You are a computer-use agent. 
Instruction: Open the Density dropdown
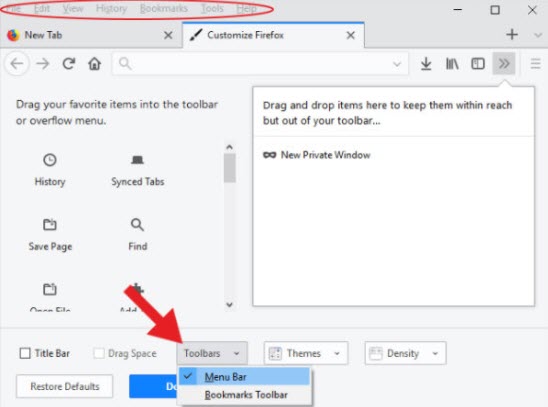(x=405, y=353)
